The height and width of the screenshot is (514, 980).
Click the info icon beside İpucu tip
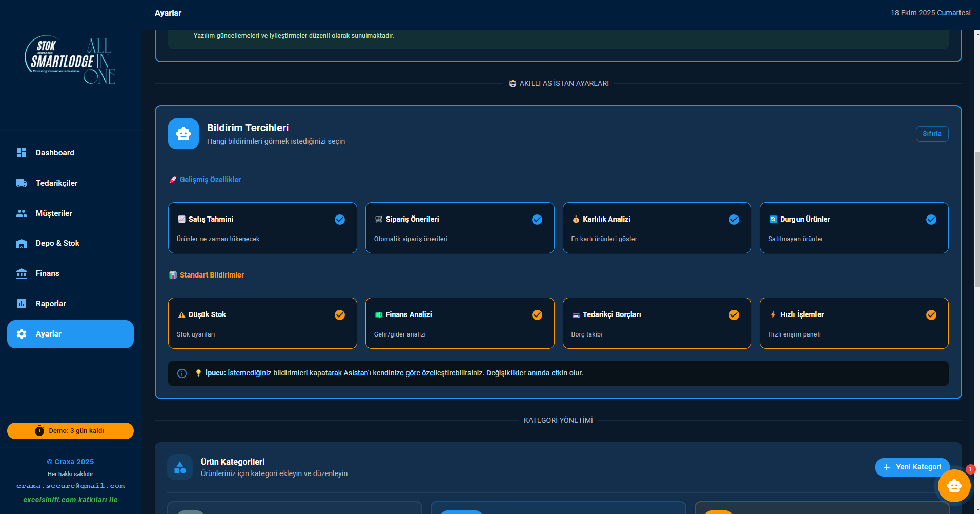tap(182, 373)
